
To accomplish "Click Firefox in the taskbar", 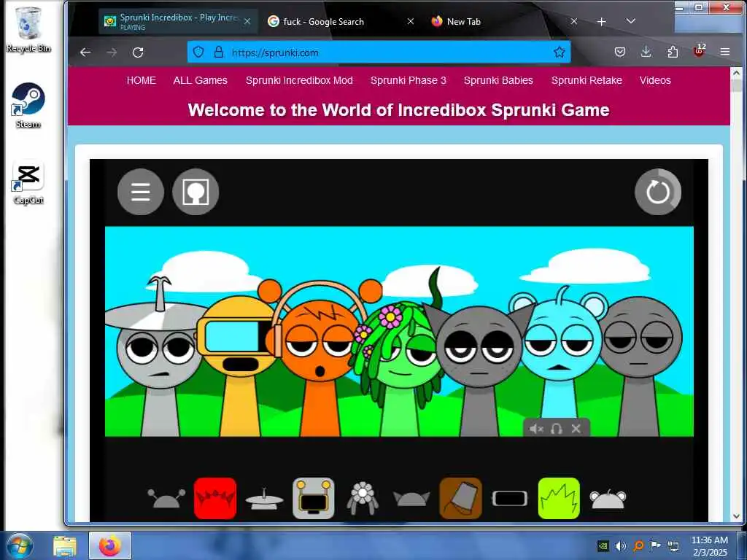I will [110, 546].
